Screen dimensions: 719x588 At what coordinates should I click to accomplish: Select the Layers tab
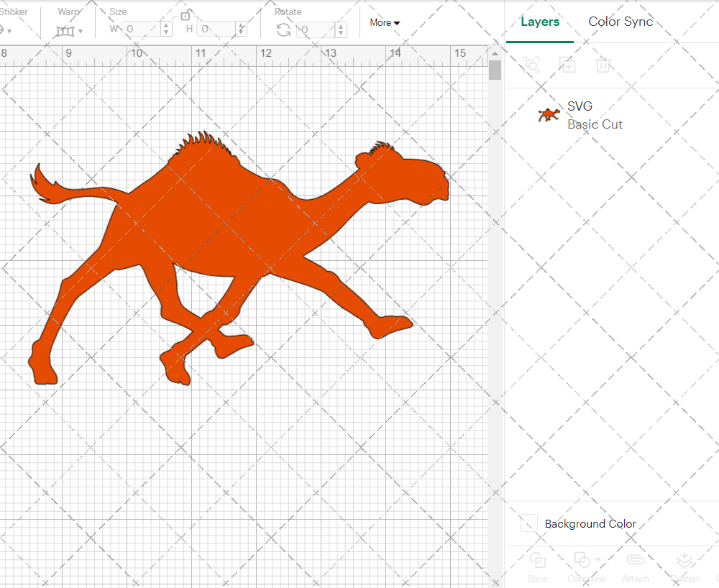click(540, 22)
